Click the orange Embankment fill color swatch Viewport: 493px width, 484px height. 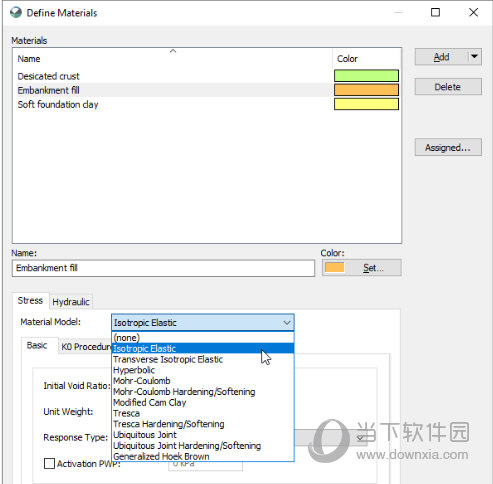tap(366, 90)
